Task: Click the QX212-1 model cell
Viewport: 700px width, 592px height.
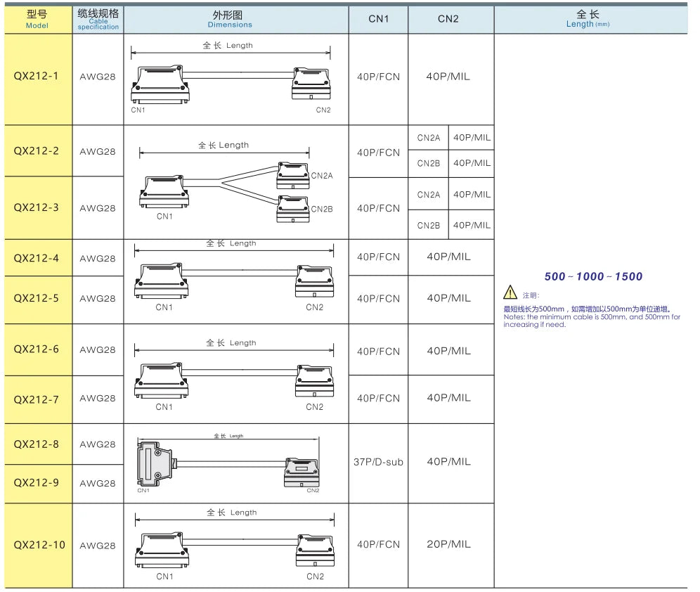Action: click(39, 79)
